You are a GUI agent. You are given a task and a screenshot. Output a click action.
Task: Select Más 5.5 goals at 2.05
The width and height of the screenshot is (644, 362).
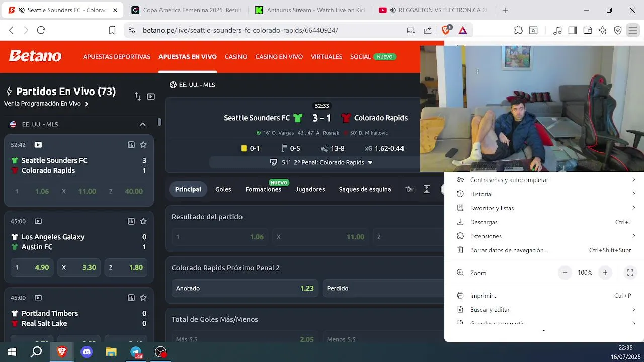pos(245,339)
